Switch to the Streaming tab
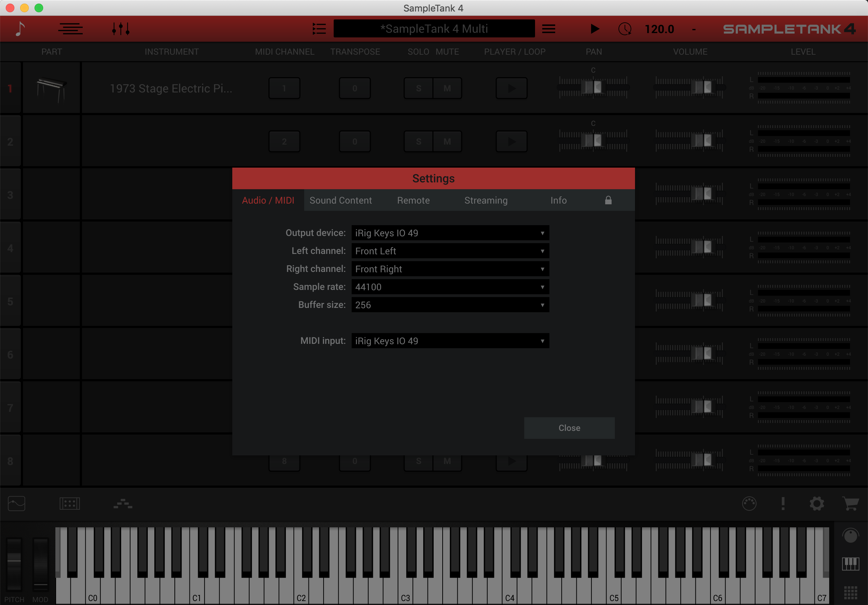Viewport: 868px width, 605px height. click(x=486, y=200)
